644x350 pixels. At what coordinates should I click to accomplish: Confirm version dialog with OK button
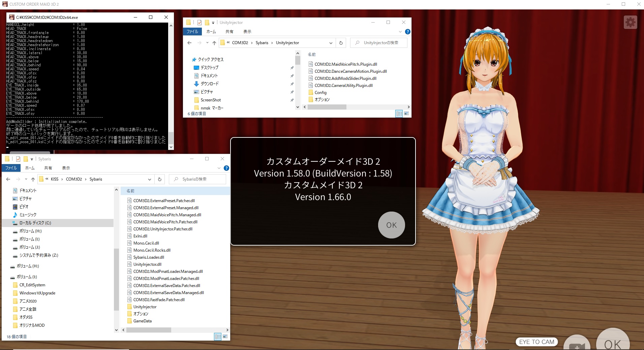click(391, 225)
